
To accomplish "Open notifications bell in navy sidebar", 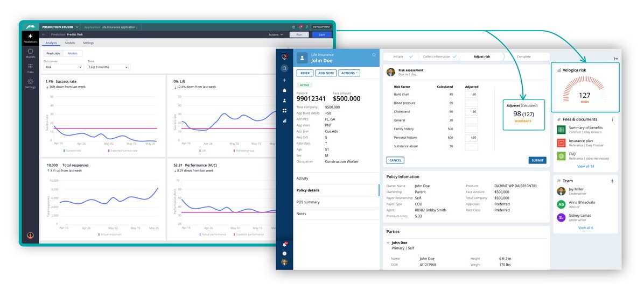I will tap(284, 244).
